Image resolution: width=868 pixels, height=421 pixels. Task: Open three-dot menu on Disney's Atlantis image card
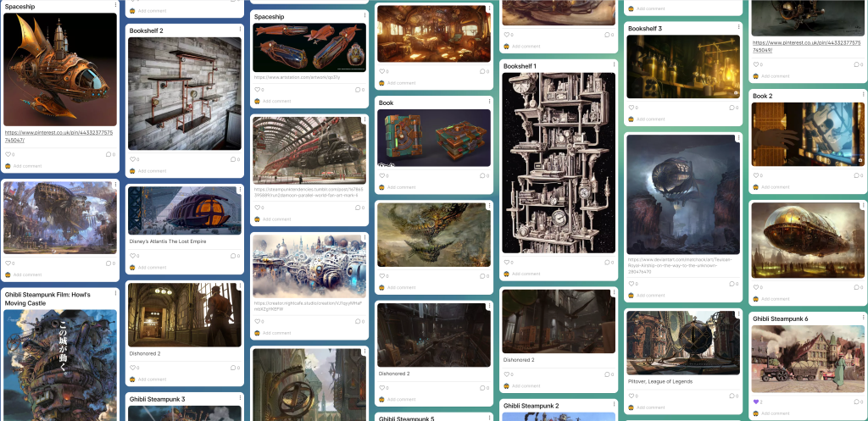[x=240, y=190]
